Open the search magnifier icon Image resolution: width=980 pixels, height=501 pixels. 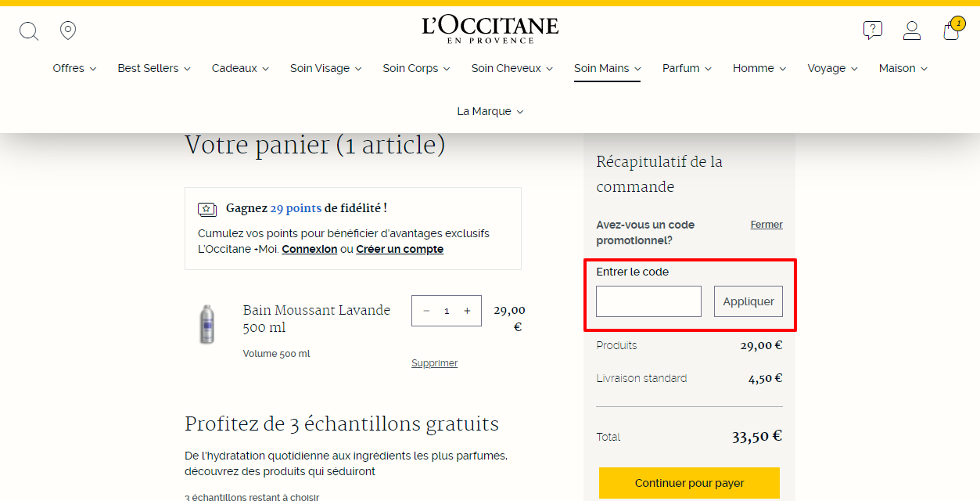click(29, 31)
